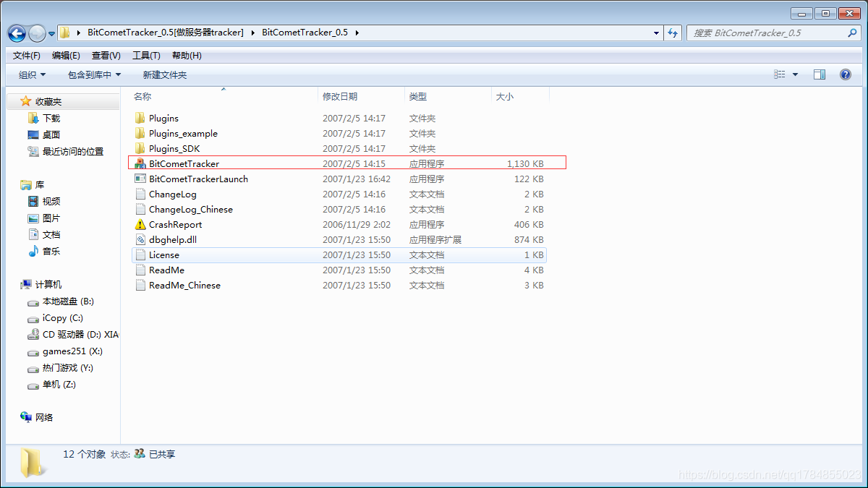Open drive 热门游戏 (Y:)
Image resolution: width=868 pixels, height=488 pixels.
68,367
